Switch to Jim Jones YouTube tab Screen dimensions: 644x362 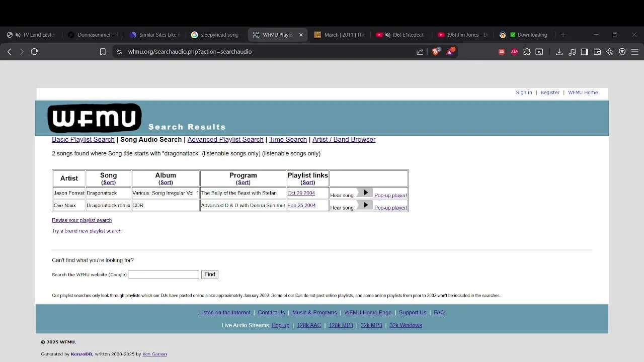point(463,35)
